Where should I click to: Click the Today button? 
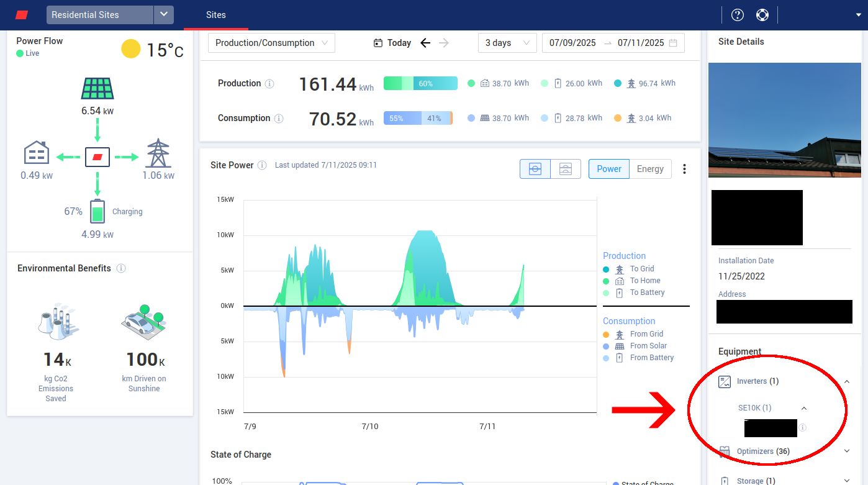pyautogui.click(x=392, y=43)
